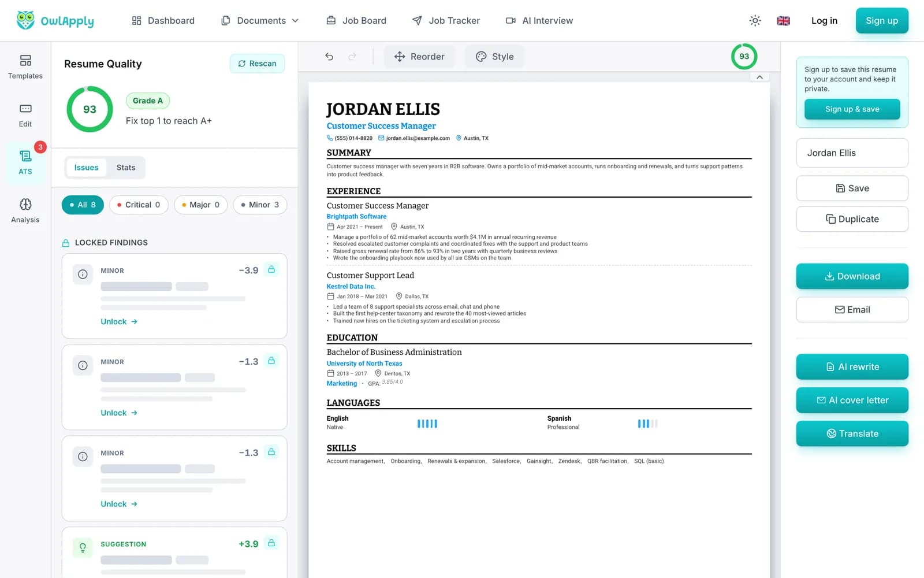The image size is (924, 578).
Task: Click lock icon on the +3.9 suggestion
Action: [x=271, y=543]
